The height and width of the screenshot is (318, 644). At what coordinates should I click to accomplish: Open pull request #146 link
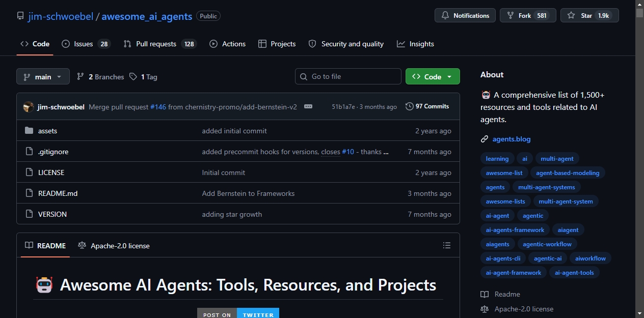[158, 107]
